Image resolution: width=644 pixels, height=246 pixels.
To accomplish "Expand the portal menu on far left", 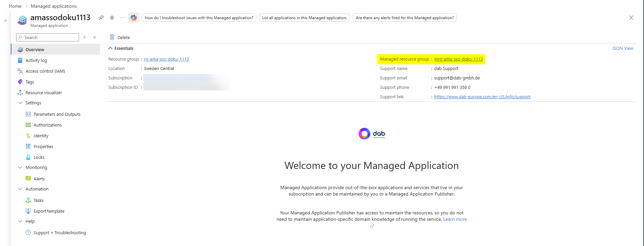I will point(5,21).
